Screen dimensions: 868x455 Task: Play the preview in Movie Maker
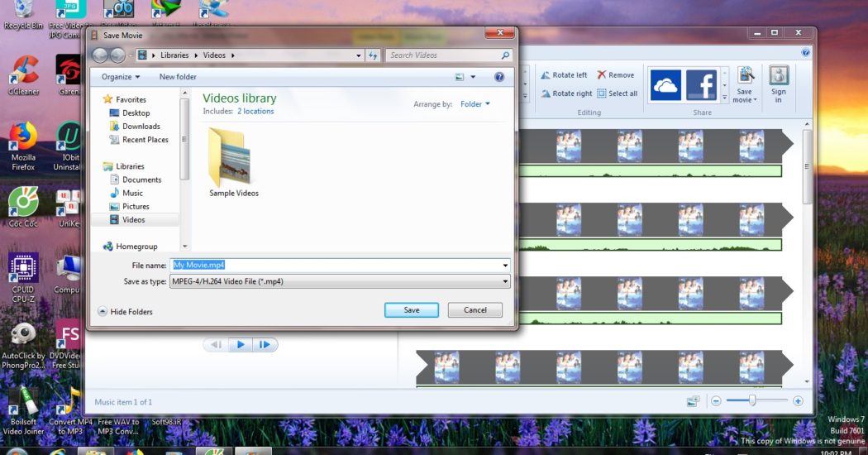[241, 345]
